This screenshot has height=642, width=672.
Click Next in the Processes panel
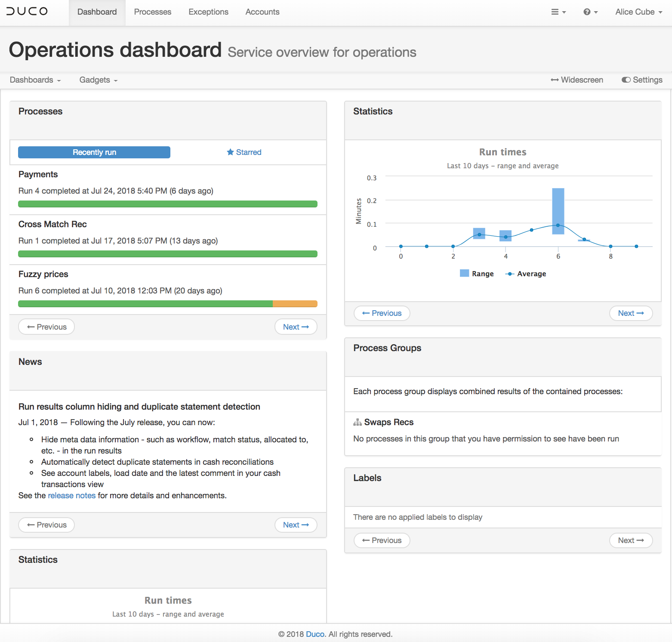click(x=296, y=327)
